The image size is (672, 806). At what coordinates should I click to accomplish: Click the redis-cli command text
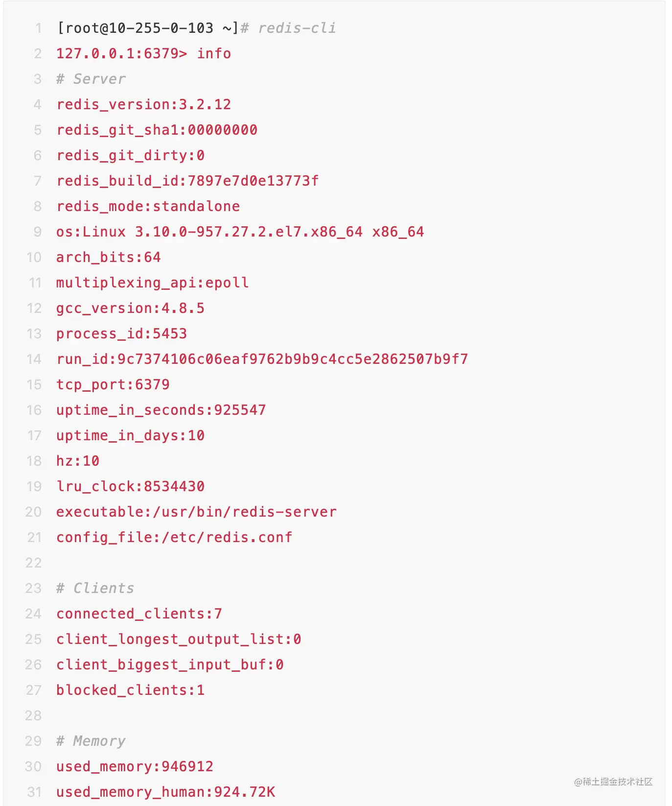coord(297,28)
